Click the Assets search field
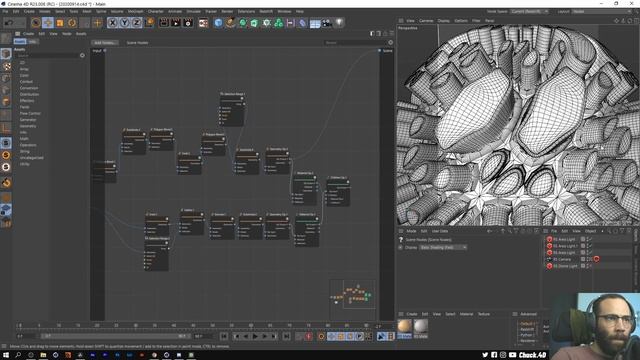Image resolution: width=640 pixels, height=360 pixels. click(48, 56)
